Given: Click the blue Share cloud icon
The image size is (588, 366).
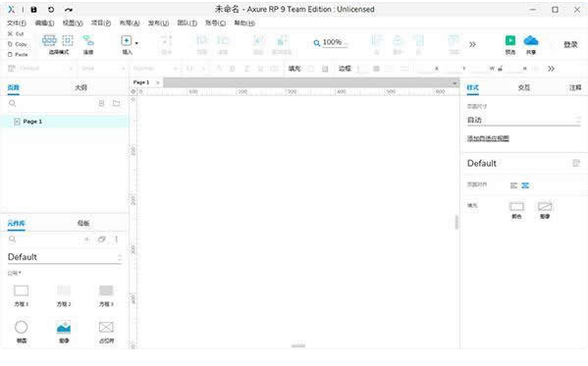Looking at the screenshot, I should pyautogui.click(x=531, y=40).
